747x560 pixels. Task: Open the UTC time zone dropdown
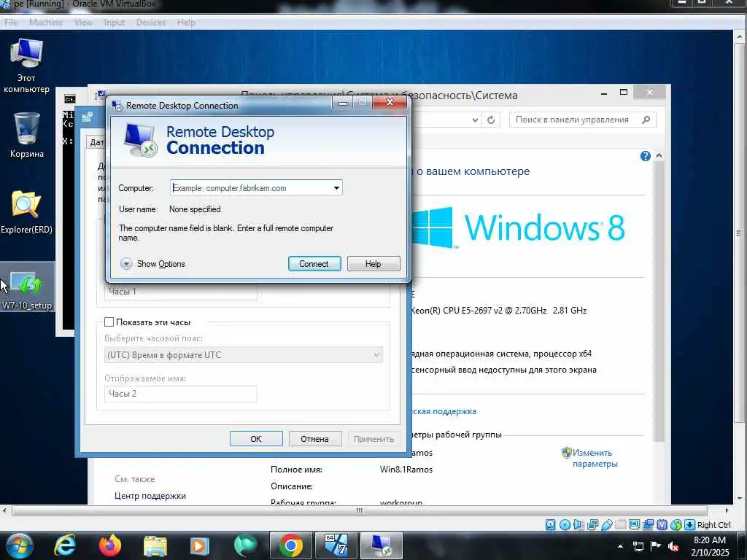pyautogui.click(x=244, y=355)
